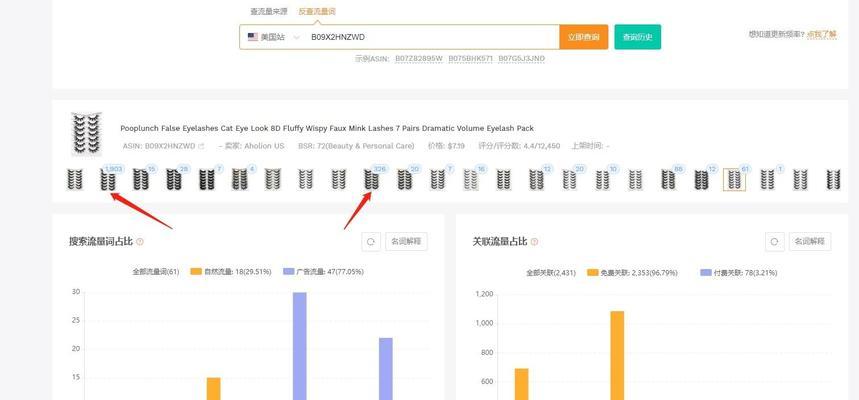Click the 搜索流量词占比 heading
The image size is (859, 400).
pos(101,242)
